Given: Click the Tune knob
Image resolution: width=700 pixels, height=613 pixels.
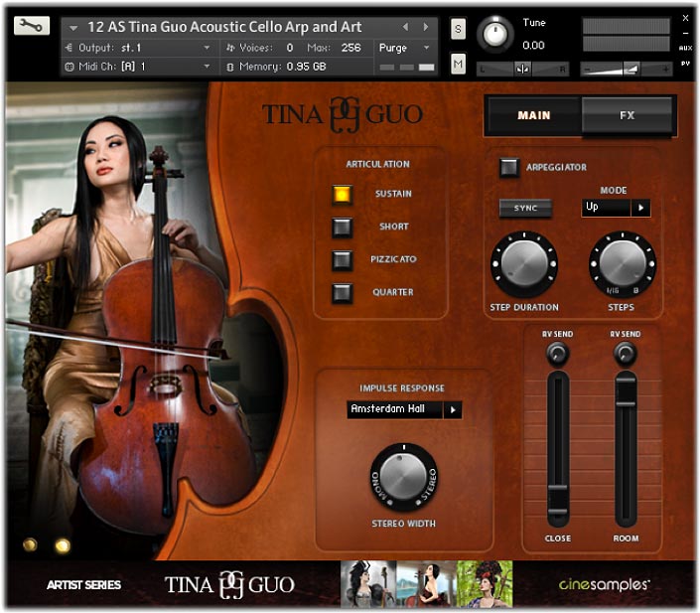Looking at the screenshot, I should 495,34.
